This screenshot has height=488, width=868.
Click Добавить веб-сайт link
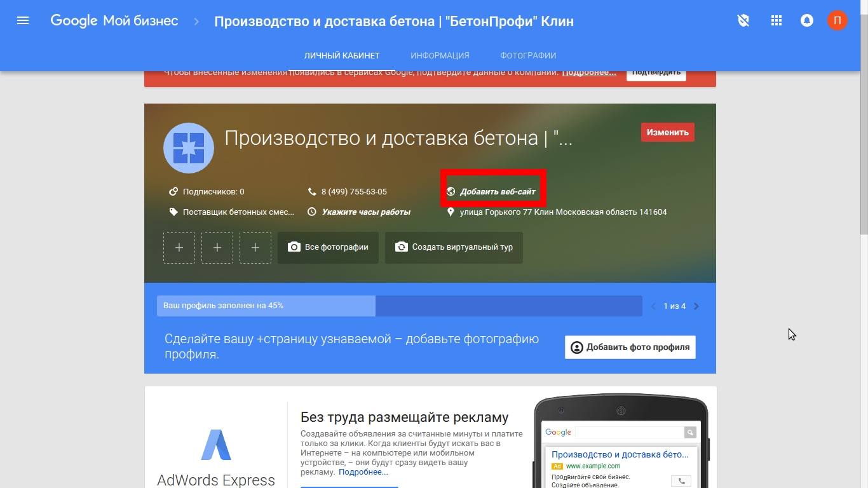click(498, 191)
